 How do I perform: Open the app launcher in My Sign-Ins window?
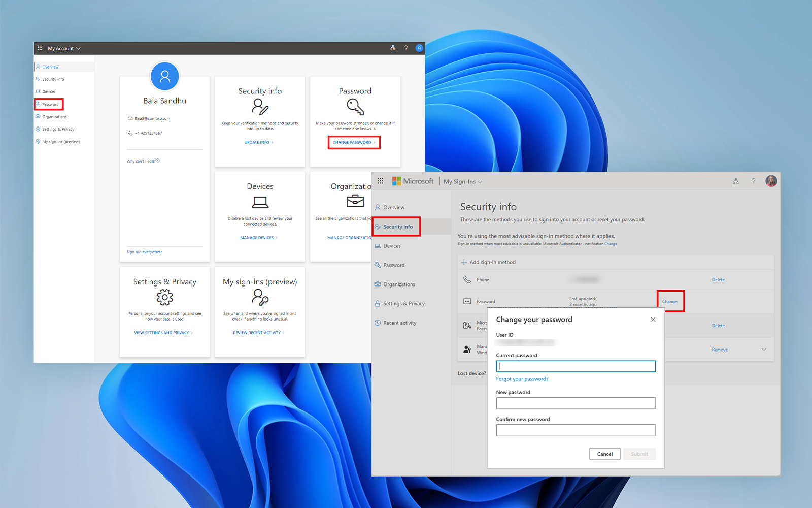coord(380,181)
